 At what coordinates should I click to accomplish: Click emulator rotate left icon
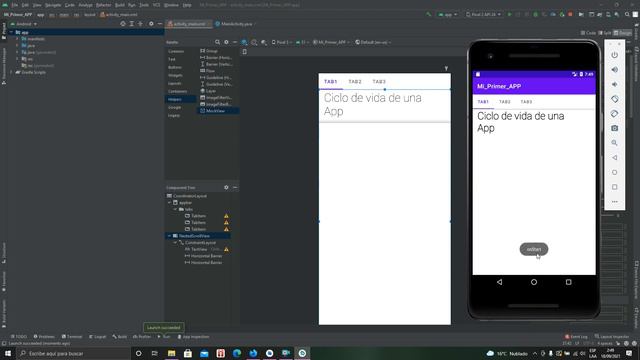coord(614,99)
